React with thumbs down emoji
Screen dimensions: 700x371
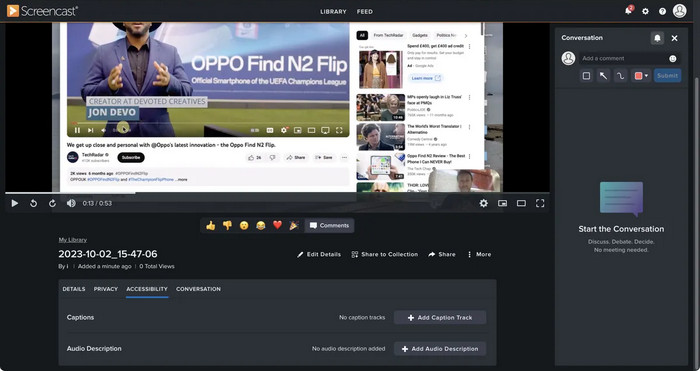coord(227,225)
